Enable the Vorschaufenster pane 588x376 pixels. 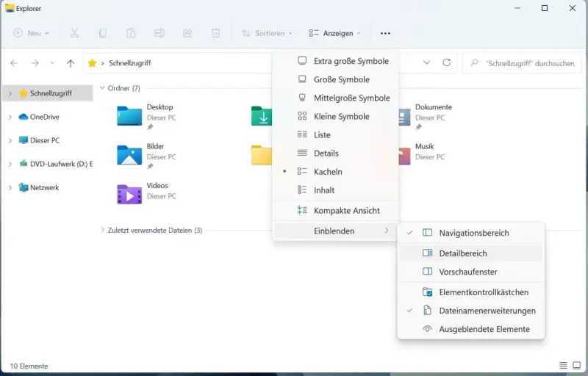click(471, 272)
